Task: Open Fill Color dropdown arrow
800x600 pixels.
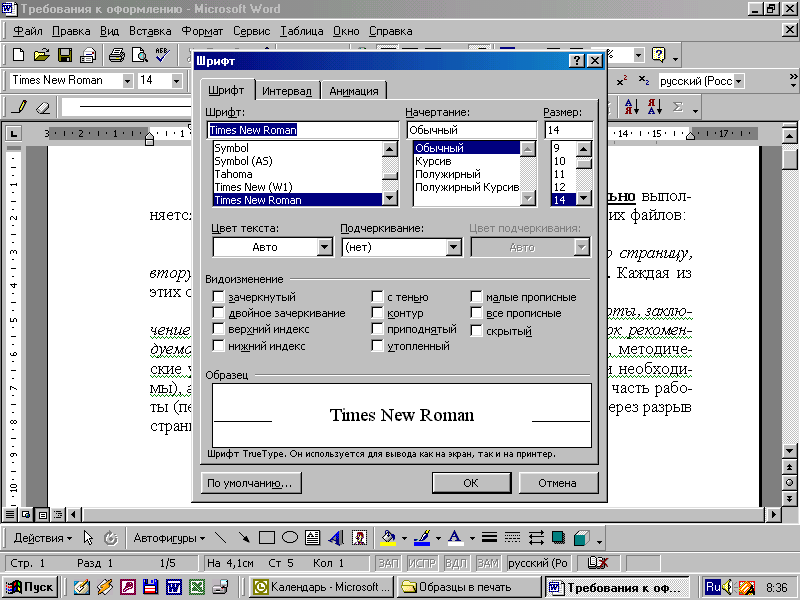Action: pyautogui.click(x=405, y=538)
